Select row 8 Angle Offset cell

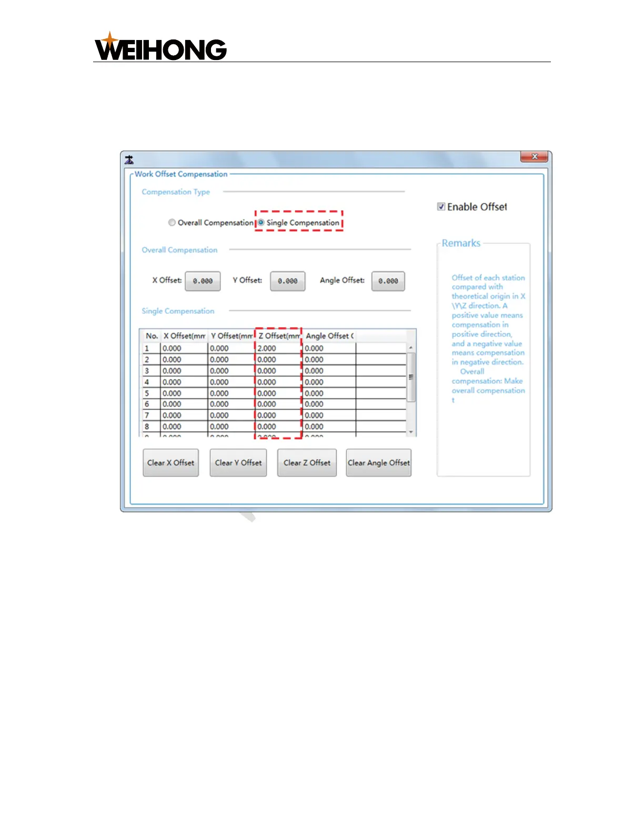[x=329, y=426]
